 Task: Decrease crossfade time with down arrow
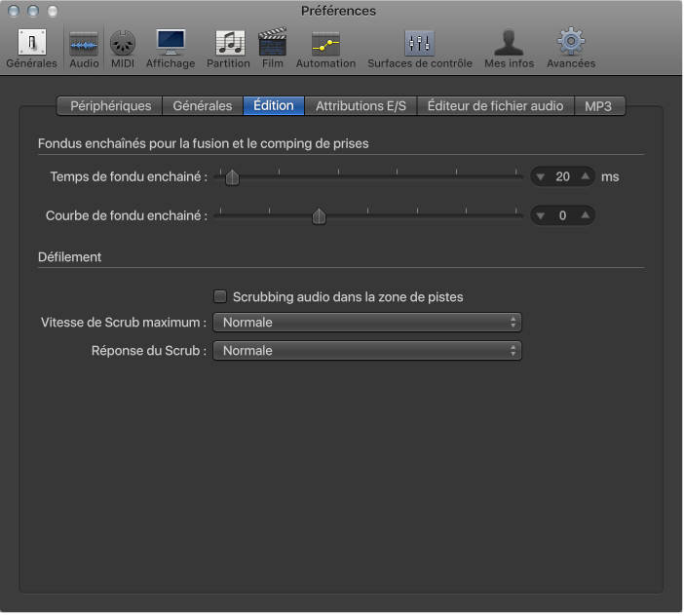pyautogui.click(x=541, y=177)
